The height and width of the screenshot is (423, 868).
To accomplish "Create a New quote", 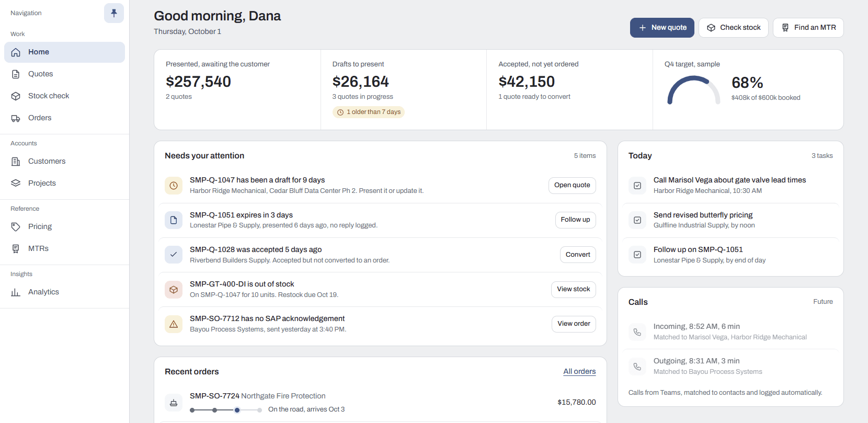I will (x=662, y=28).
